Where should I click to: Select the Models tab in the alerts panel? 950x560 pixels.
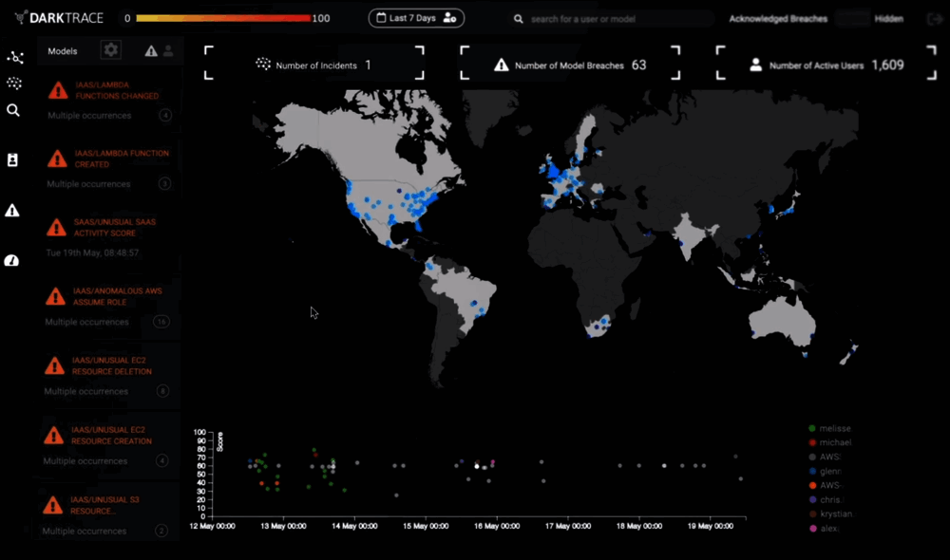tap(62, 51)
